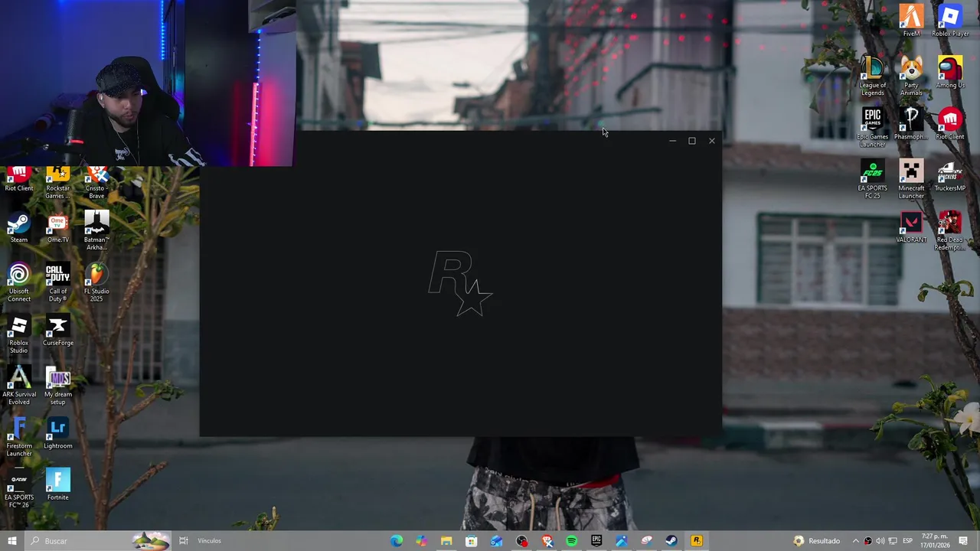This screenshot has width=980, height=551.
Task: Select the Roblox Studio desktop icon
Action: (18, 334)
